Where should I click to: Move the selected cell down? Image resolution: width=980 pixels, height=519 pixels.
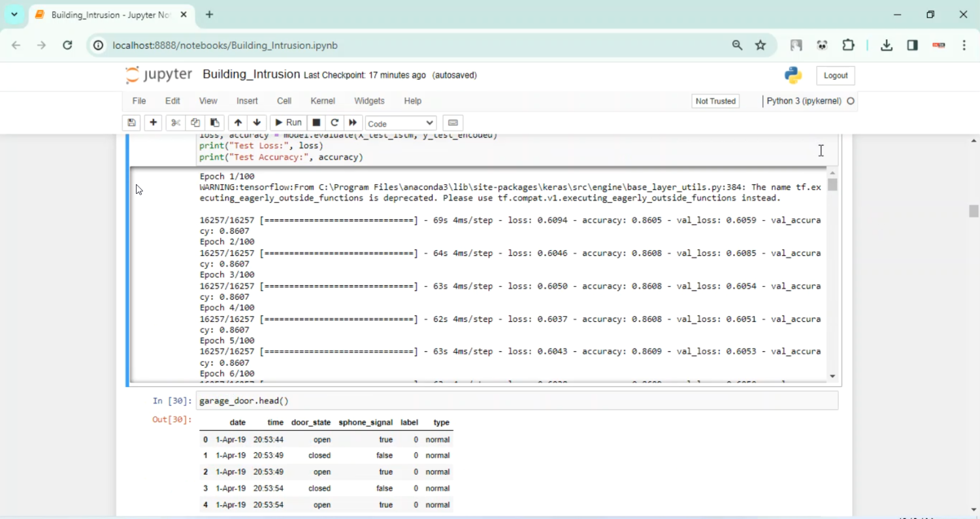click(257, 123)
